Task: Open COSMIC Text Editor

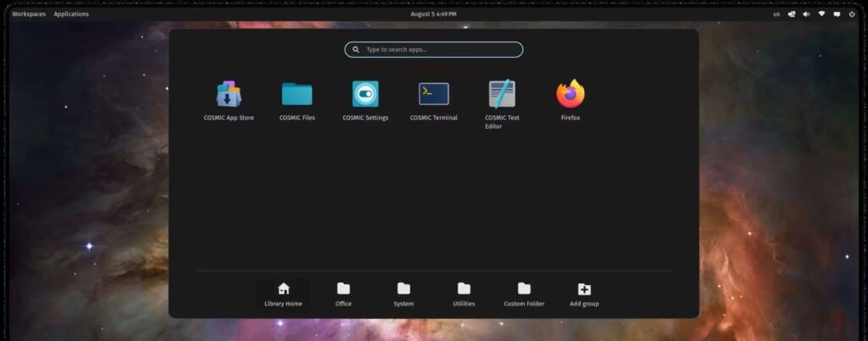Action: (502, 94)
